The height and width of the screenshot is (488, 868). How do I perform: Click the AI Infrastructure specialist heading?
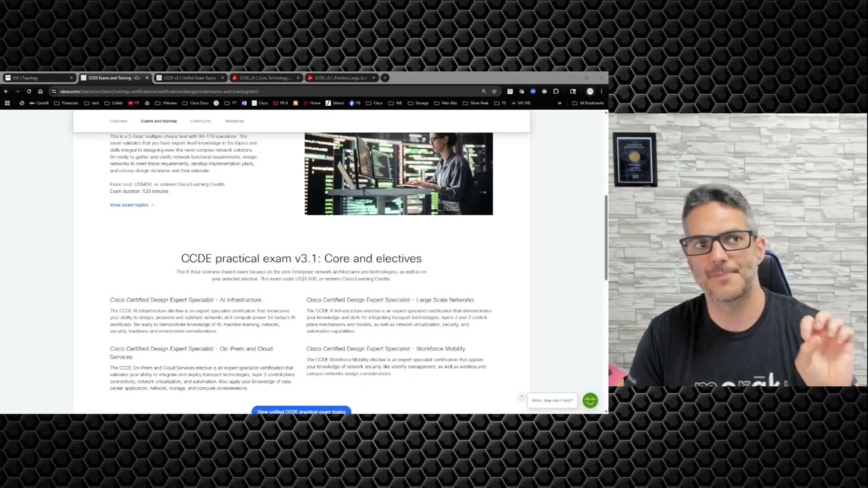185,300
